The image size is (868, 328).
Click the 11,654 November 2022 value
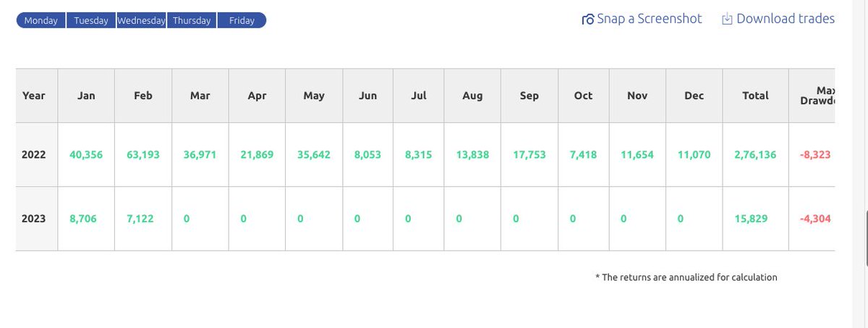(x=637, y=155)
